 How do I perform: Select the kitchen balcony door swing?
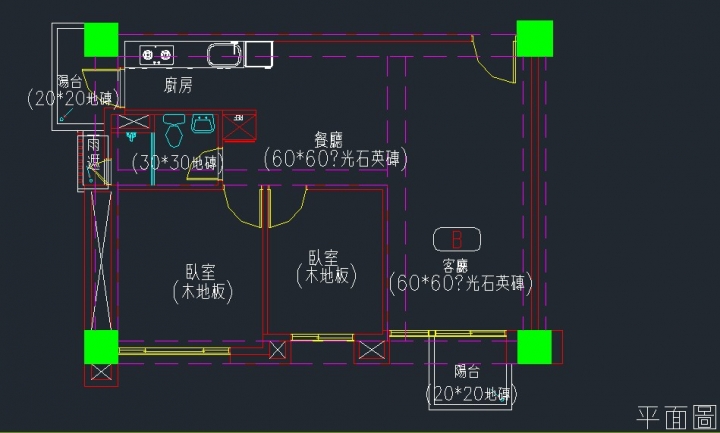pos(103,88)
